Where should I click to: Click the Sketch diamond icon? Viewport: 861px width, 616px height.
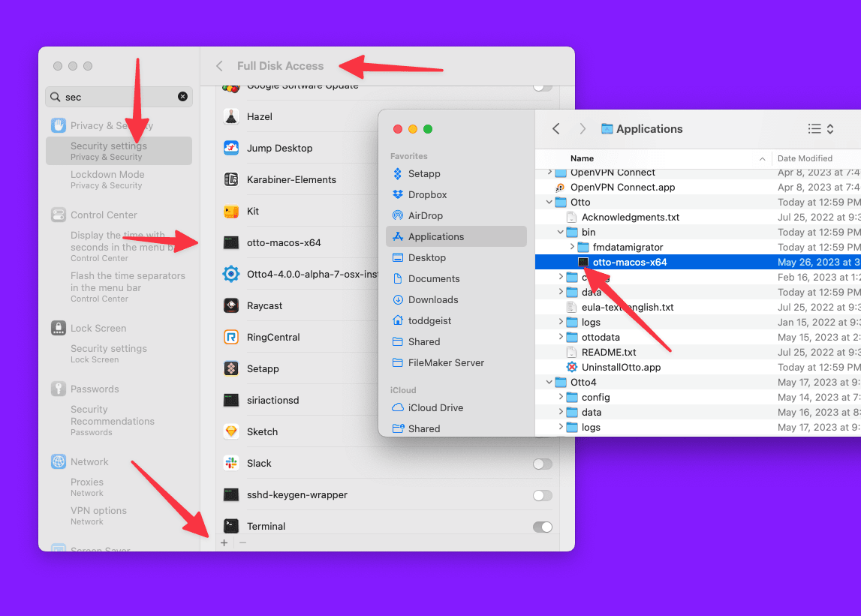tap(230, 431)
